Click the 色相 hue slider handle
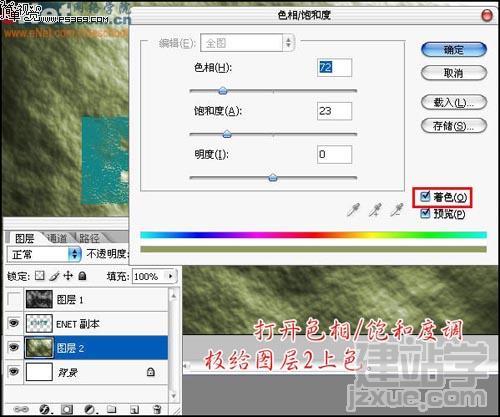The width and height of the screenshot is (500, 417). pos(223,90)
